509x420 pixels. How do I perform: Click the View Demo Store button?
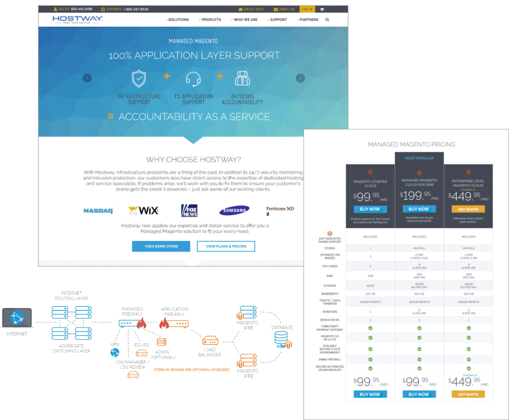161,246
